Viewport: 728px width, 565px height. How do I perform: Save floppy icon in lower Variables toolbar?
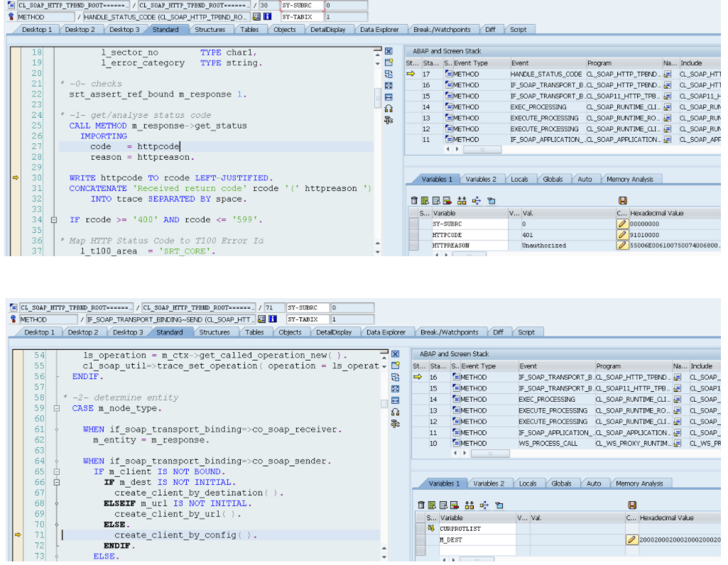pyautogui.click(x=632, y=505)
